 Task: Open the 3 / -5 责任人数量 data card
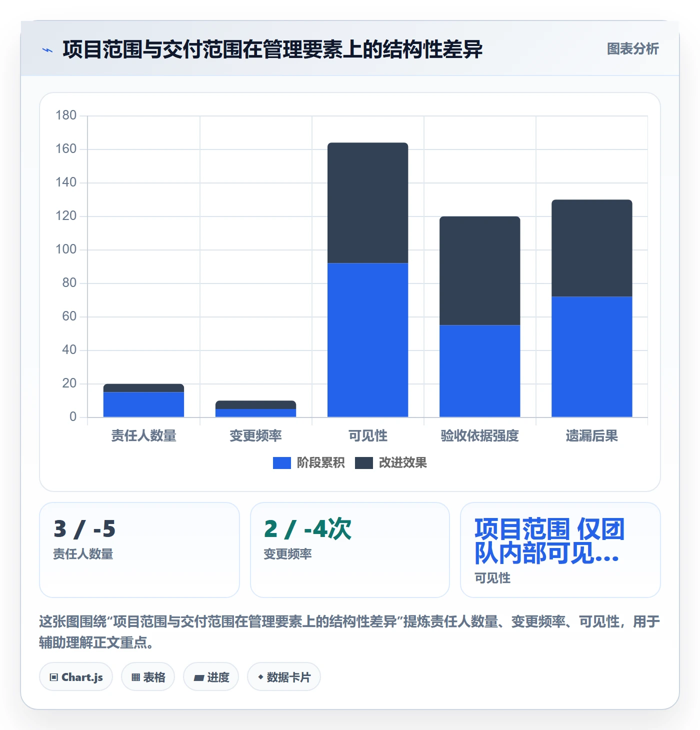pyautogui.click(x=139, y=550)
